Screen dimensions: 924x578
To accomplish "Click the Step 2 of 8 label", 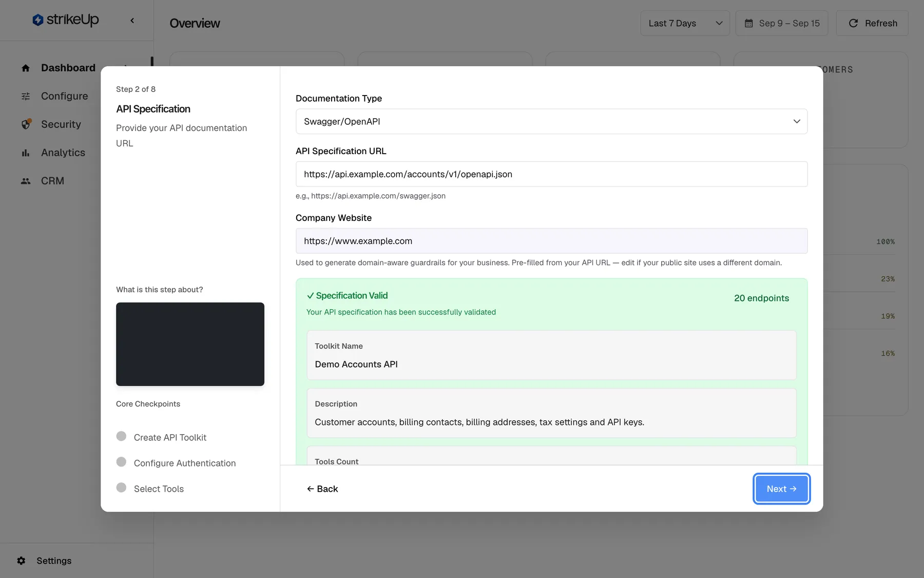I will [136, 89].
